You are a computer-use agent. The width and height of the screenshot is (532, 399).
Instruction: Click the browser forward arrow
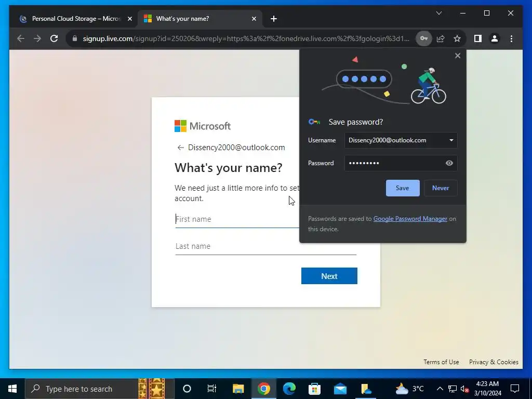[37, 38]
